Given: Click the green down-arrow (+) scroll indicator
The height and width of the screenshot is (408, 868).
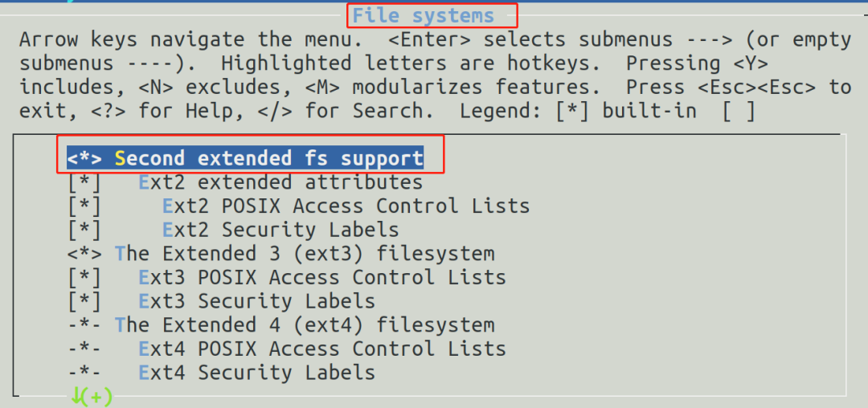Looking at the screenshot, I should tap(91, 396).
